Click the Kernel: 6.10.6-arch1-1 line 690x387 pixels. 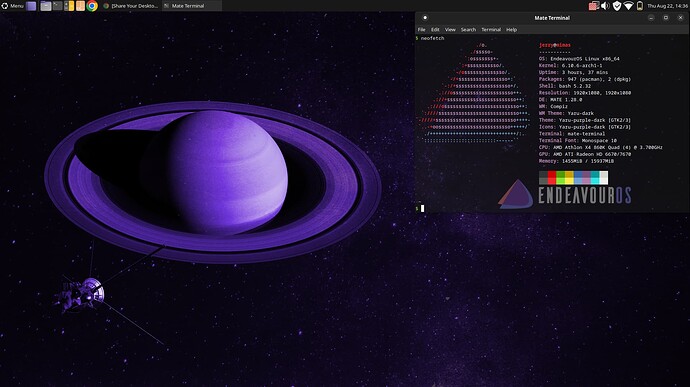click(570, 66)
